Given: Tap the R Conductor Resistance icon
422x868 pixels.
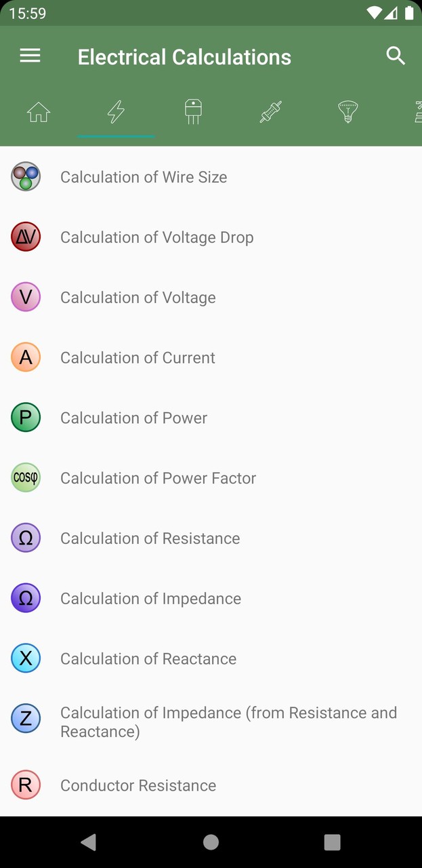Looking at the screenshot, I should (x=26, y=785).
